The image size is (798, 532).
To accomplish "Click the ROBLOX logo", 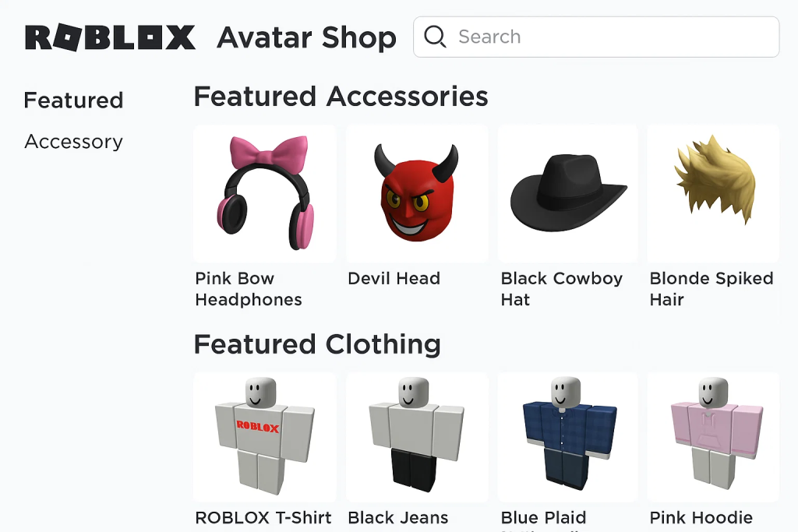I will pyautogui.click(x=110, y=37).
